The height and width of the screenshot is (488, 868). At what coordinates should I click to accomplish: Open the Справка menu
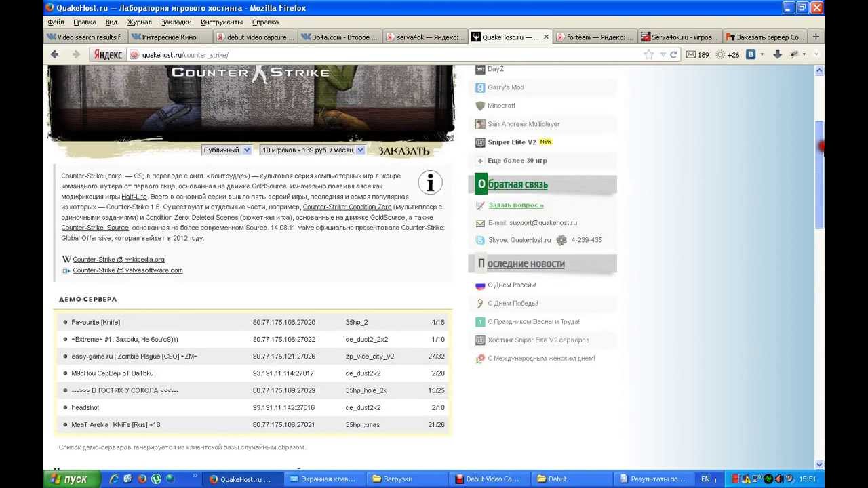[x=265, y=22]
